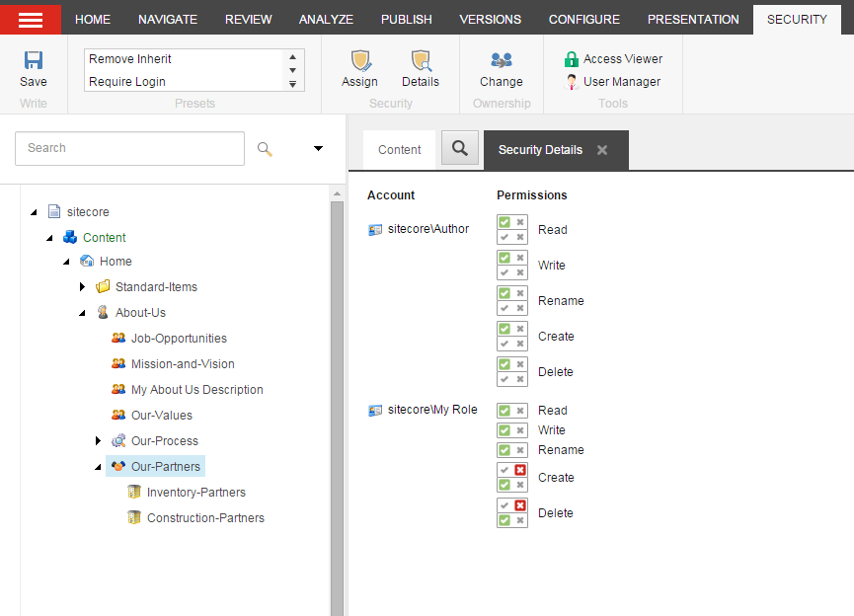Screen dimensions: 854x616
Task: Collapse the sitecore root node
Action: point(34,212)
